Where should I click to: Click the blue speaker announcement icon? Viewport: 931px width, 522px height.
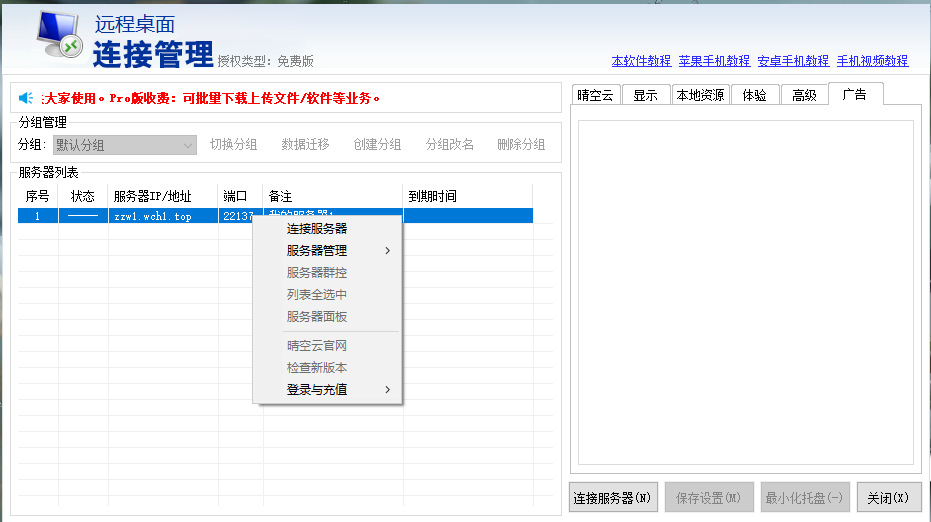point(26,98)
